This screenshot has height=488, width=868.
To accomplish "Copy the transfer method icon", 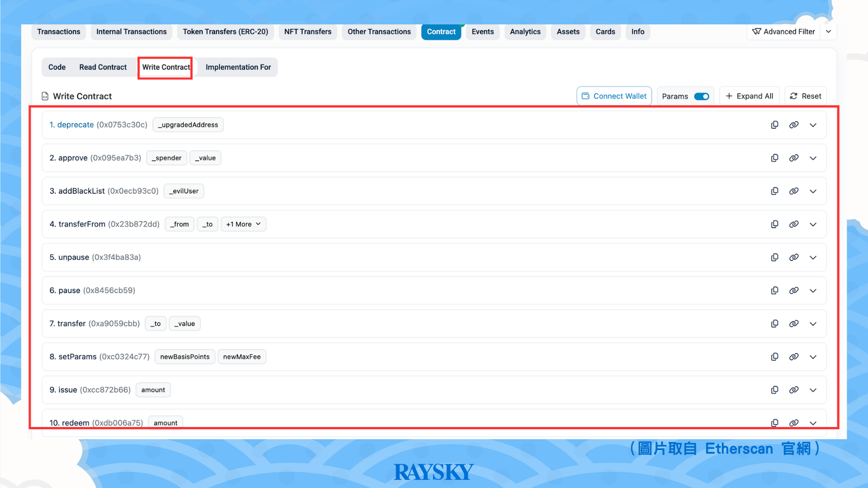I will click(774, 324).
